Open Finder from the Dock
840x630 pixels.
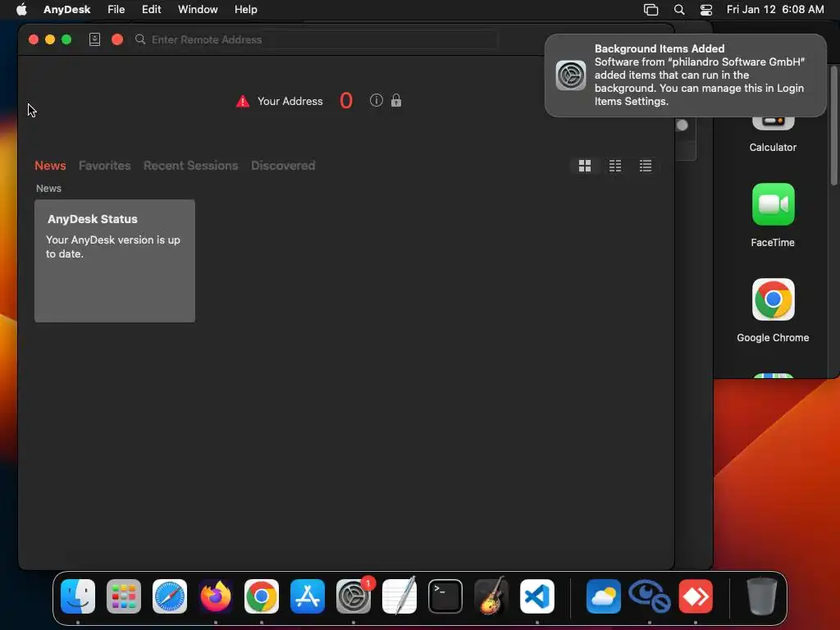78,596
